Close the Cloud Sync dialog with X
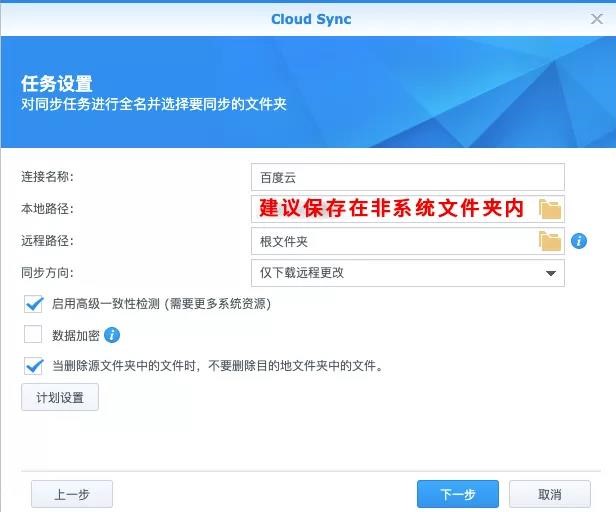The height and width of the screenshot is (512, 616). [x=597, y=18]
